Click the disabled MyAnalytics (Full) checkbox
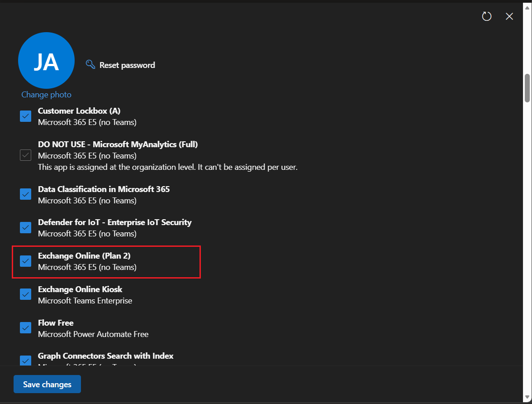Viewport: 532px width, 404px height. (25, 155)
